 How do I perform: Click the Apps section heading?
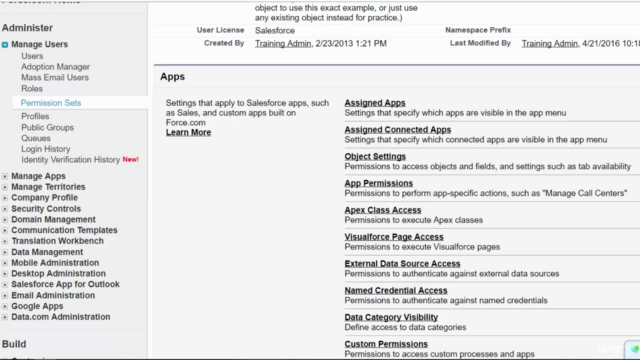tap(172, 77)
